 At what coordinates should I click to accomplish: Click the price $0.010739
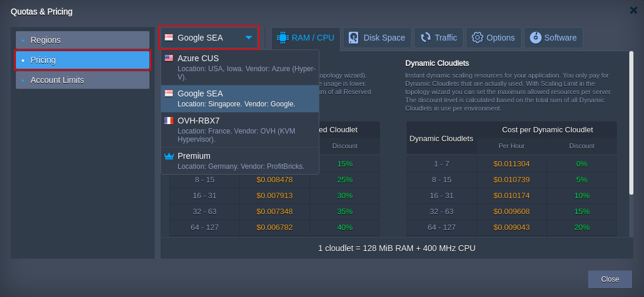point(512,180)
